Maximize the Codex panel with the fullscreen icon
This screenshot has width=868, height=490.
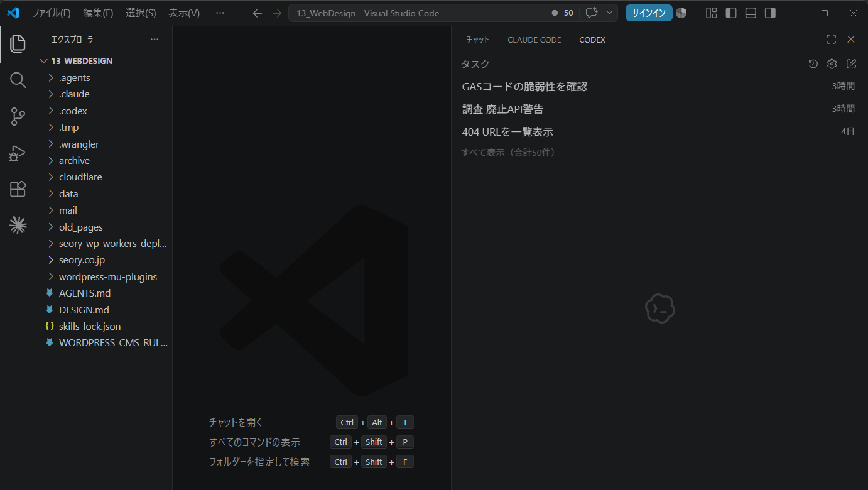click(831, 40)
